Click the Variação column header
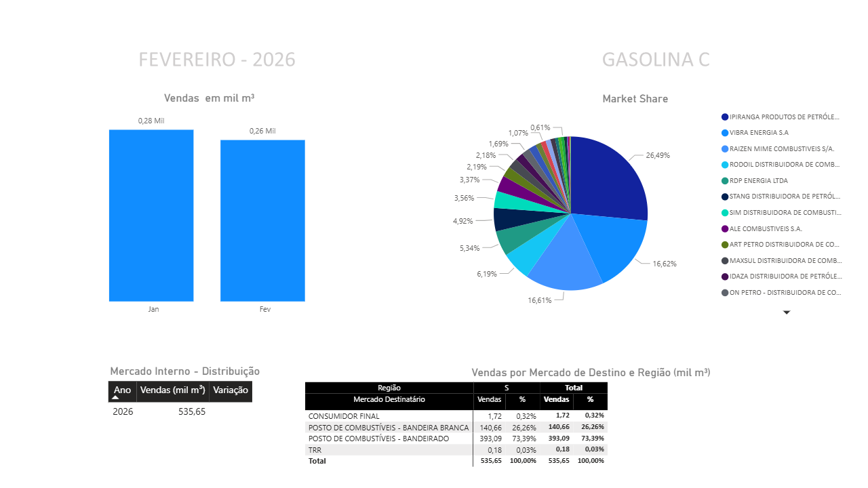The image size is (868, 488). 231,390
